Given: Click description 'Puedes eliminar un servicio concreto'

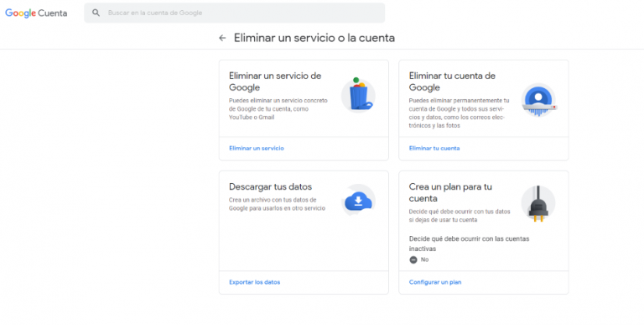Looking at the screenshot, I should [278, 108].
